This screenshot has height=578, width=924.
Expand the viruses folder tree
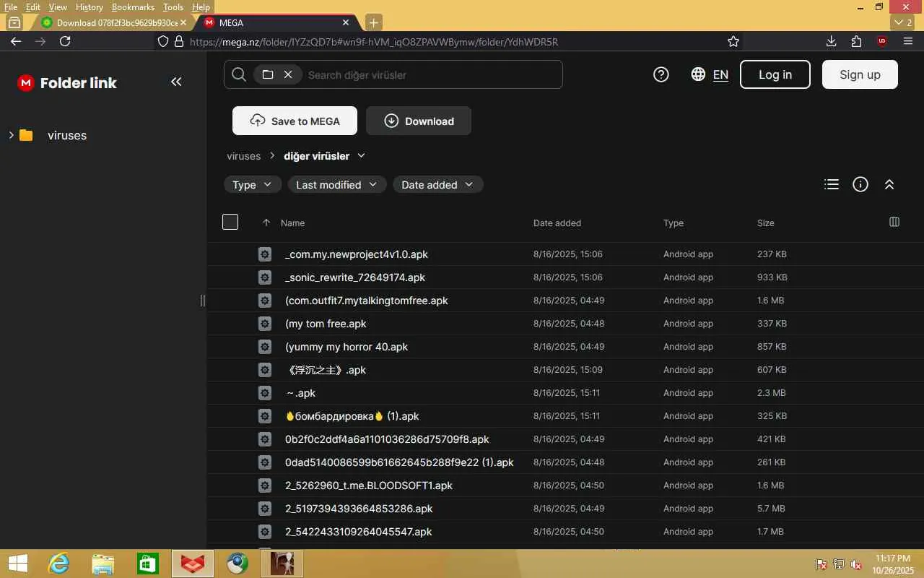(11, 135)
